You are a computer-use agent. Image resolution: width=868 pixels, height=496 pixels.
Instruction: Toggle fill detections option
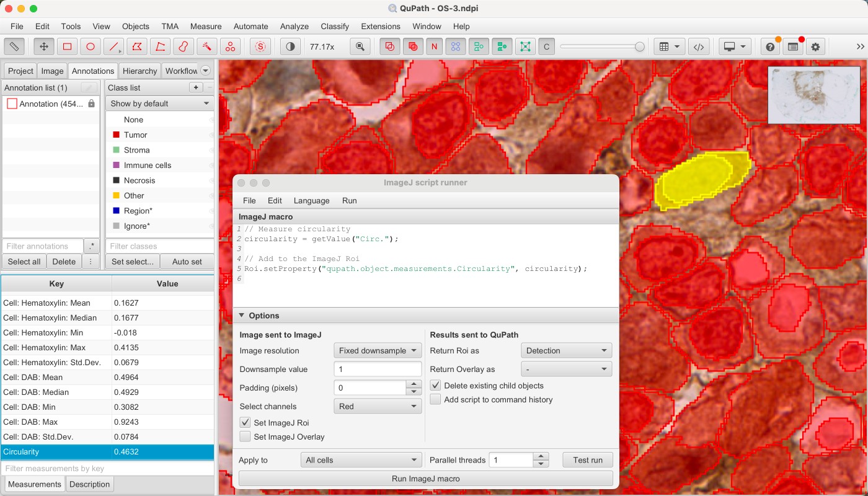[502, 46]
